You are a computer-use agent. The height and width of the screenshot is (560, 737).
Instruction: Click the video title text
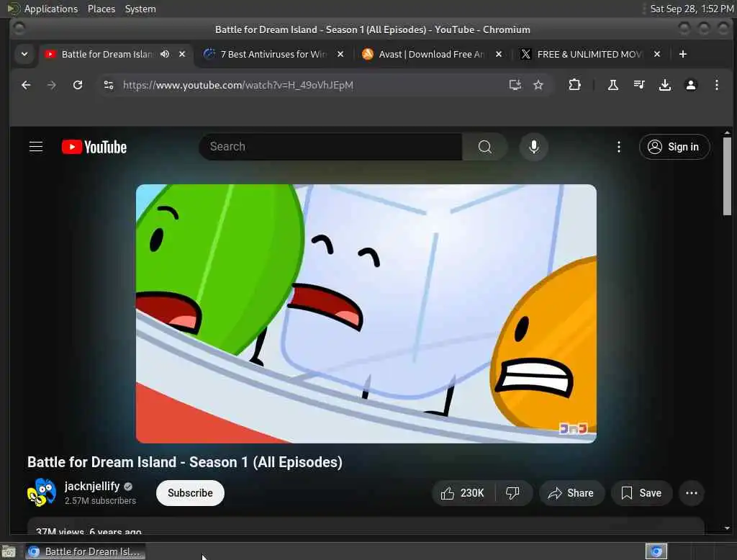tap(185, 462)
